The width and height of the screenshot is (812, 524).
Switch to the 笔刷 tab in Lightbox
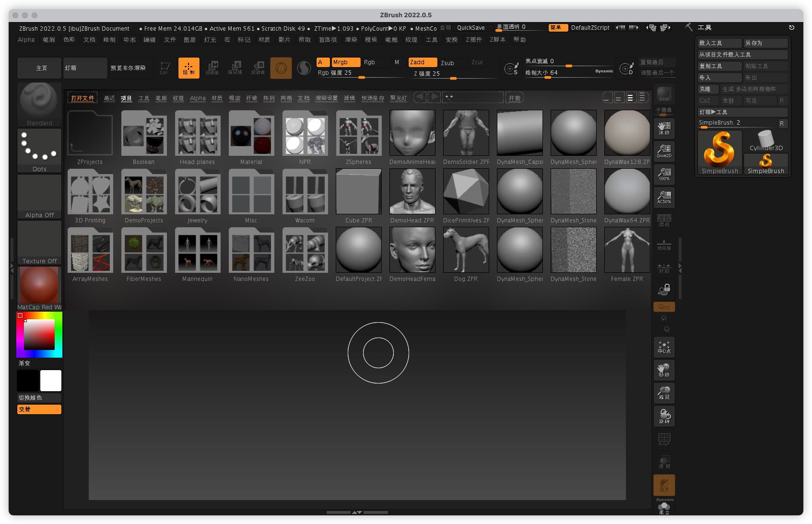[x=161, y=98]
